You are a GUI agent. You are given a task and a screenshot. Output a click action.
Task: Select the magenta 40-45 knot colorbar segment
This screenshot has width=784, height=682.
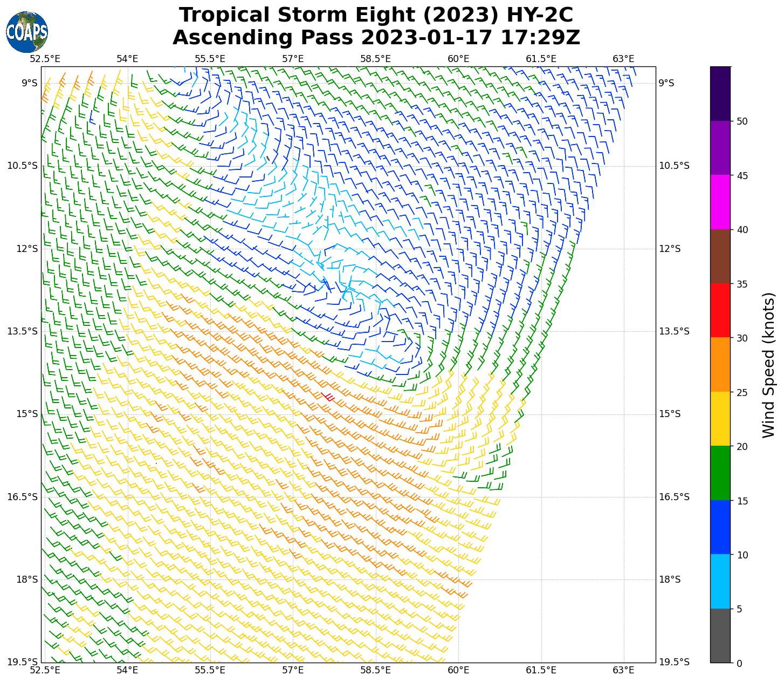[720, 202]
